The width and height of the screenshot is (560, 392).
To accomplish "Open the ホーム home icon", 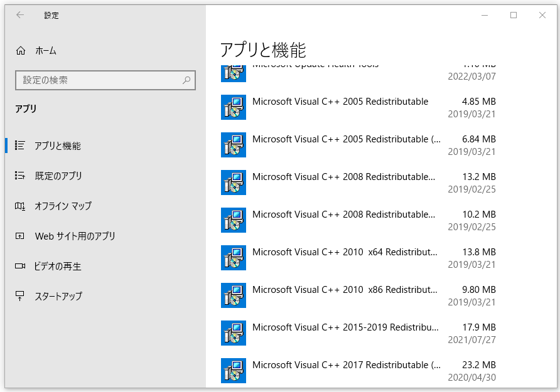I will (x=21, y=51).
